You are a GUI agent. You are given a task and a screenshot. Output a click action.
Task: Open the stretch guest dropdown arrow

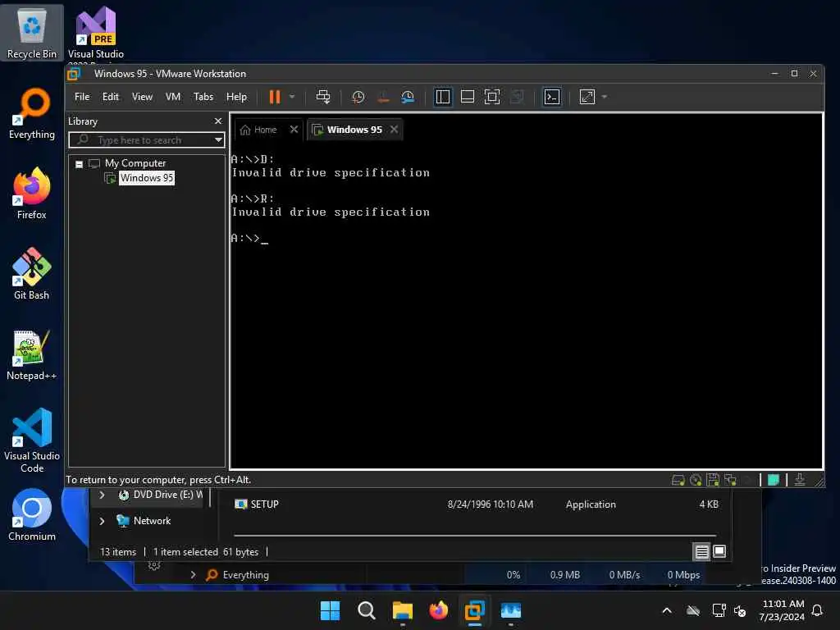[605, 97]
